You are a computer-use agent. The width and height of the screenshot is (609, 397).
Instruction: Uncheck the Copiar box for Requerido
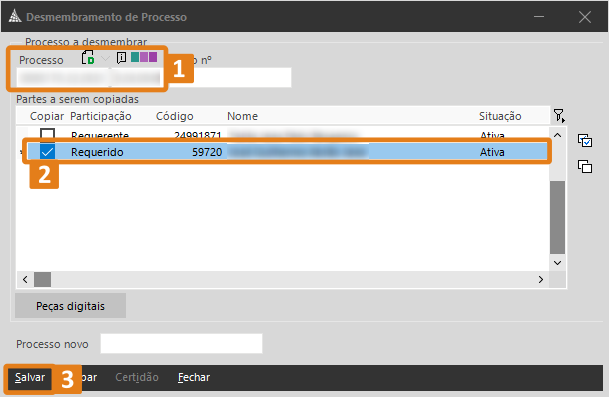(x=47, y=152)
